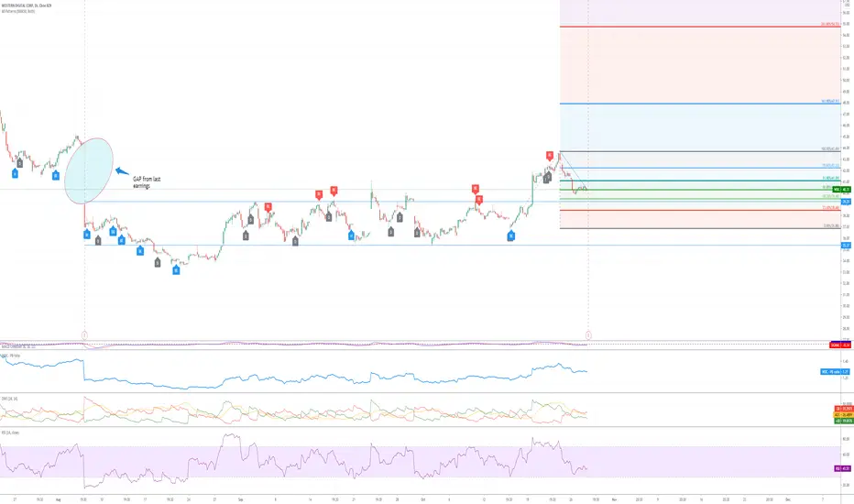The image size is (854, 504).
Task: Click the Aug label on the time axis
Action: pyautogui.click(x=59, y=499)
